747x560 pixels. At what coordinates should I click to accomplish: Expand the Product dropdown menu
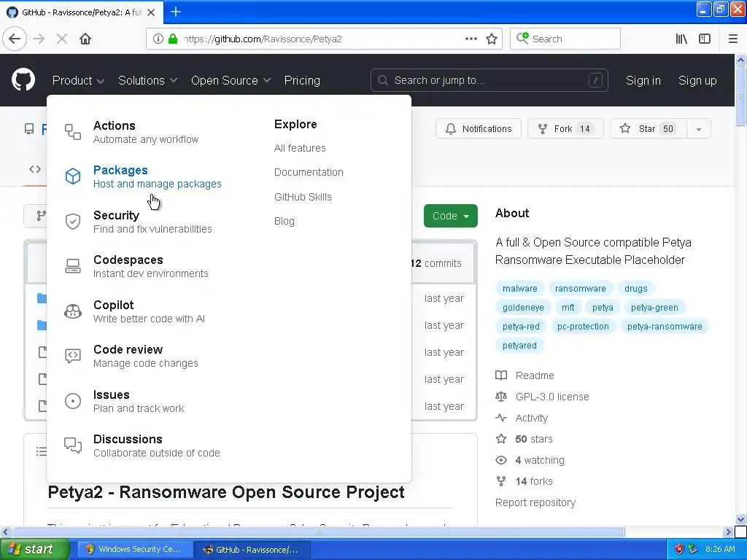(x=78, y=80)
